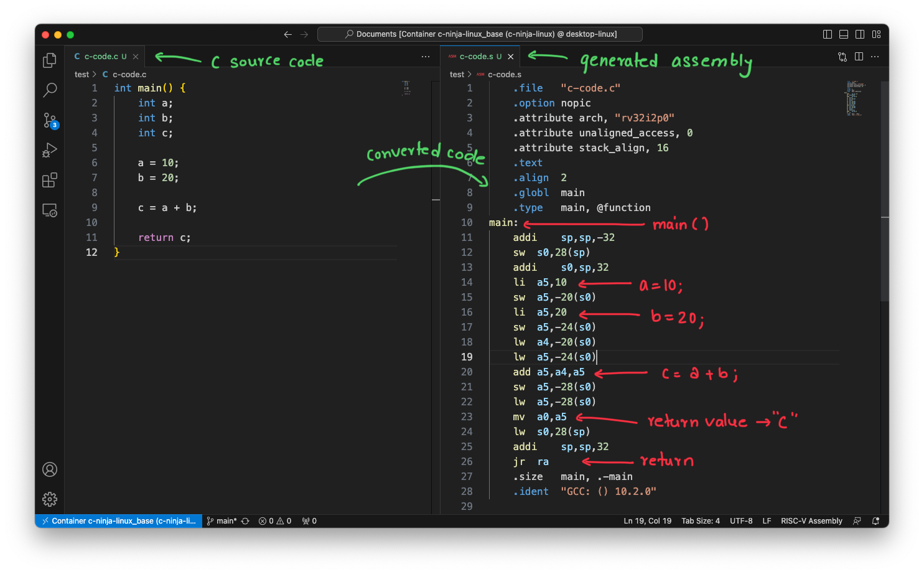The width and height of the screenshot is (924, 574).
Task: Toggle primary side bar layout icon
Action: pyautogui.click(x=828, y=34)
